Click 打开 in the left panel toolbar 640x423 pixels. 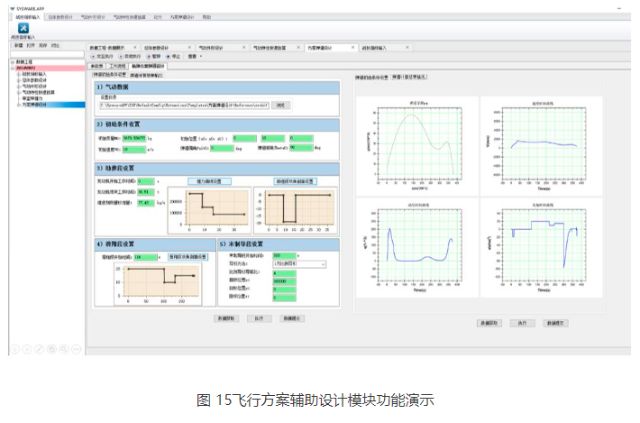point(30,46)
